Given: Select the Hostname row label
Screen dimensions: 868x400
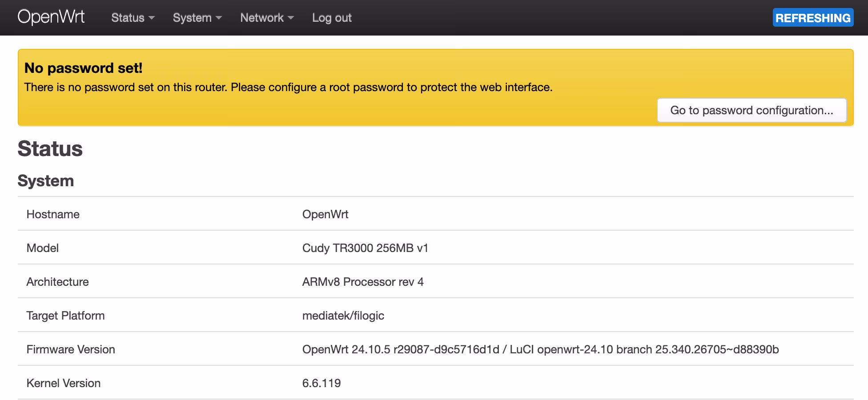Looking at the screenshot, I should [x=53, y=214].
